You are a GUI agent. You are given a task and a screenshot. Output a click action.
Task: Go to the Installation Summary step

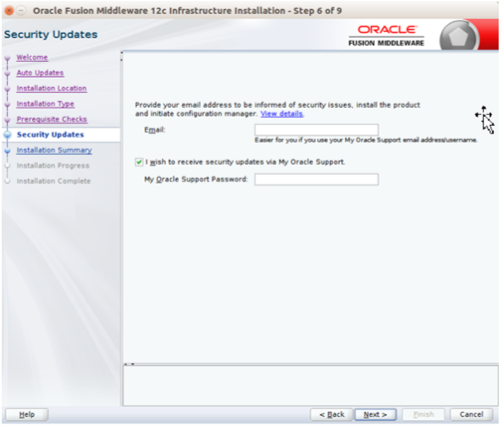coord(55,150)
